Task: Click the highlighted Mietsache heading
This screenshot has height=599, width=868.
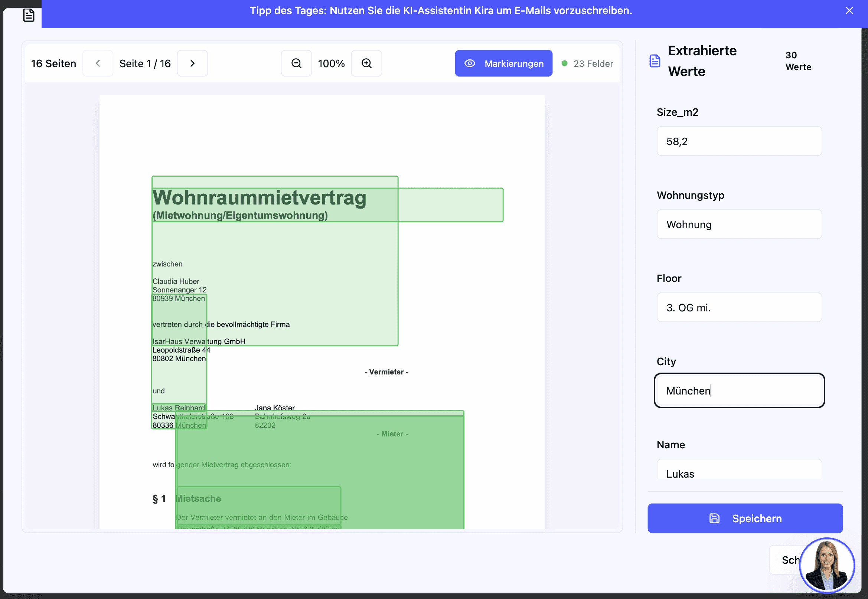Action: pos(199,498)
